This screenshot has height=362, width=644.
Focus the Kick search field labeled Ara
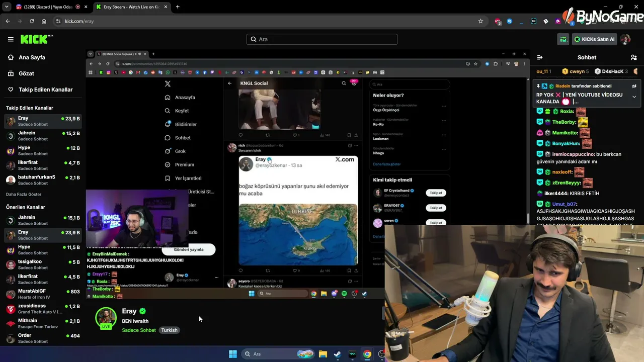pos(322,39)
